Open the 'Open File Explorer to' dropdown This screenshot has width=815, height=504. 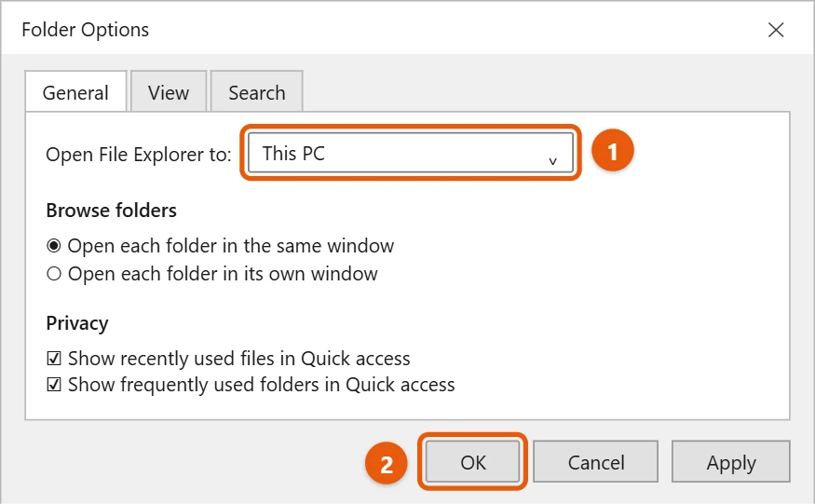(411, 153)
